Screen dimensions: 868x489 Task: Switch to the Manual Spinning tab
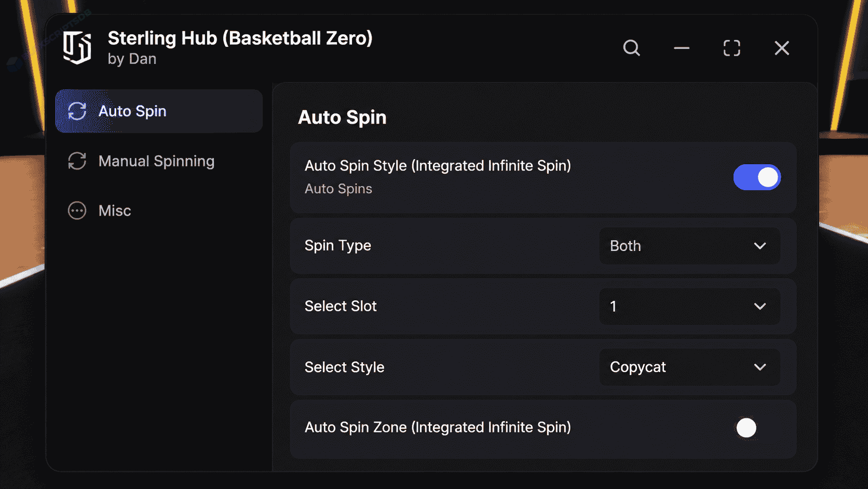click(x=159, y=161)
